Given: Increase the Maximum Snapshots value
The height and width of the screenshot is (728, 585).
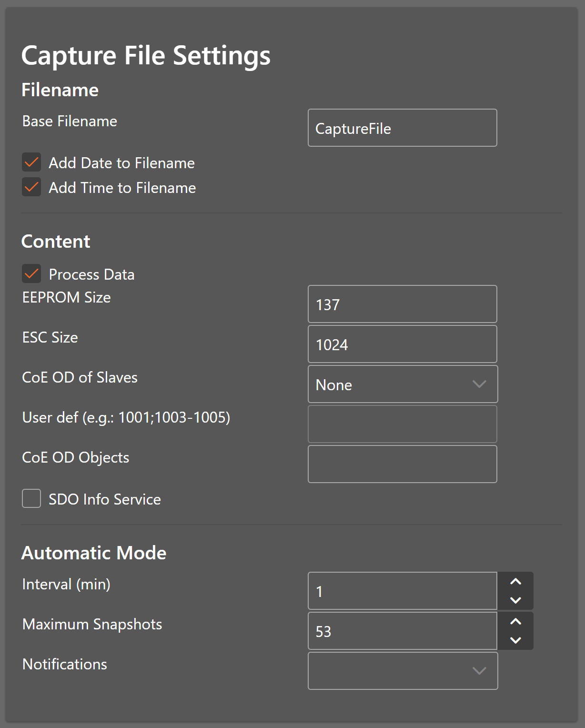Looking at the screenshot, I should click(x=515, y=622).
